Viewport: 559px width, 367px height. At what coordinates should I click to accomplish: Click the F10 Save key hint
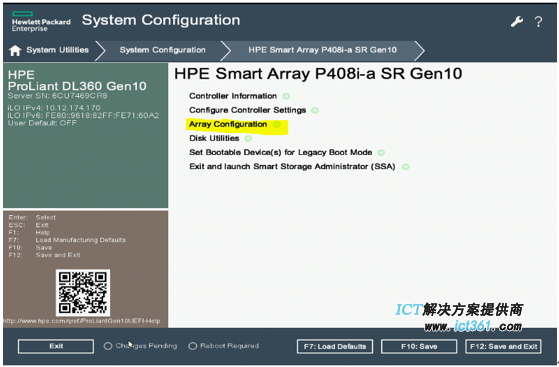[30, 248]
